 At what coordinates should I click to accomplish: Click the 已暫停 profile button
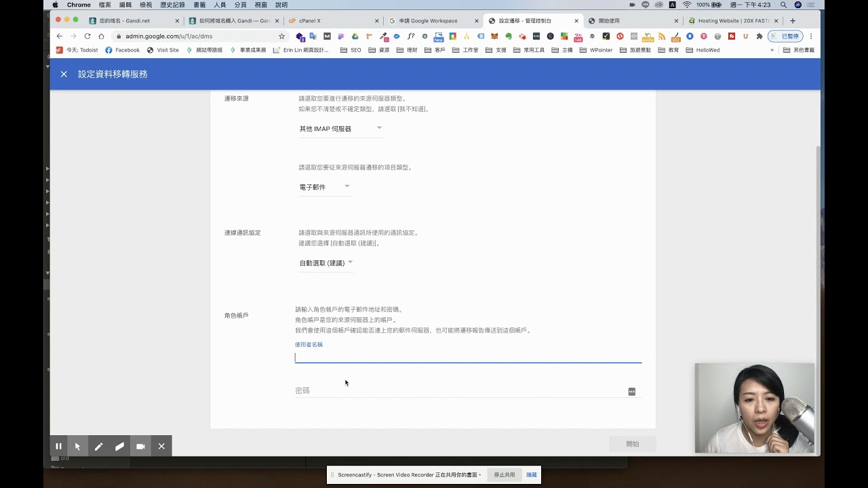click(x=785, y=36)
